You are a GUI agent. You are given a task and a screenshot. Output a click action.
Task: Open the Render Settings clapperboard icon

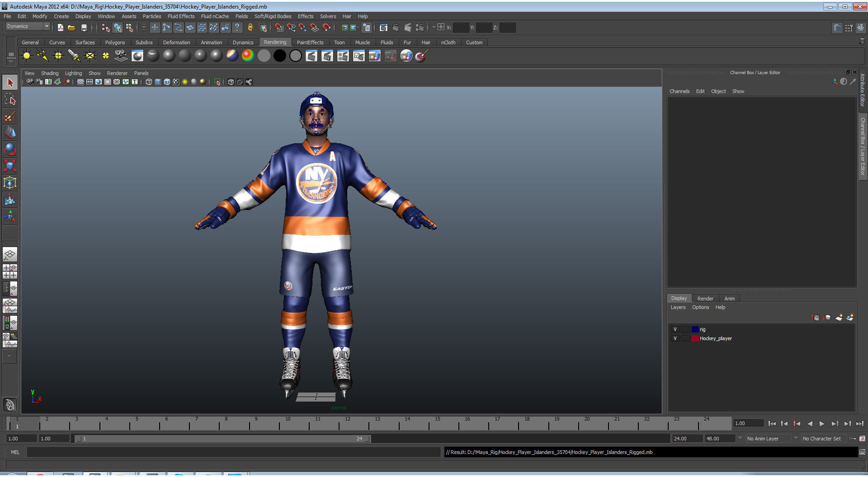[420, 28]
